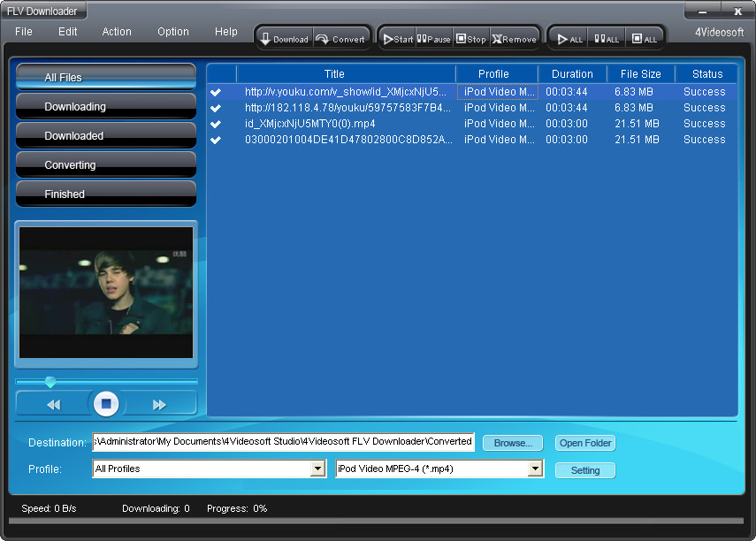Open the Help menu
The height and width of the screenshot is (541, 756).
226,32
